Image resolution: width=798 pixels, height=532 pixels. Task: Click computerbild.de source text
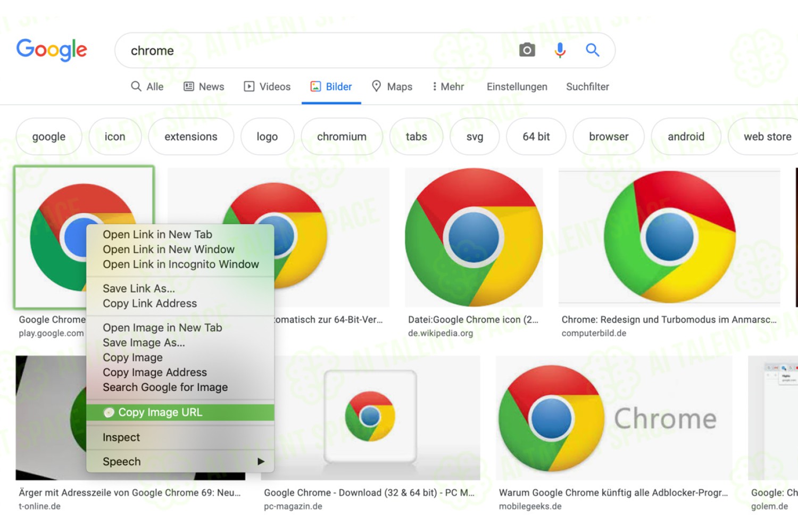pyautogui.click(x=594, y=333)
